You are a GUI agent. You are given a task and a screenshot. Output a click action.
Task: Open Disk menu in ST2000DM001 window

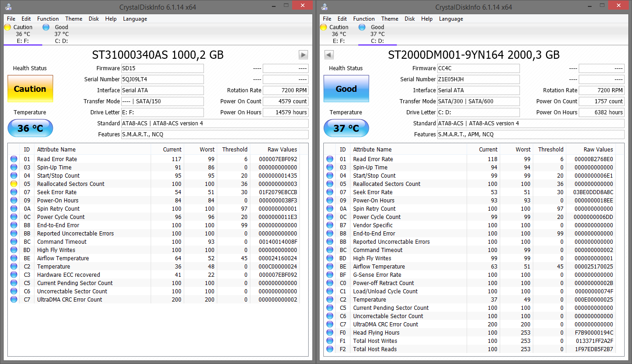[410, 19]
